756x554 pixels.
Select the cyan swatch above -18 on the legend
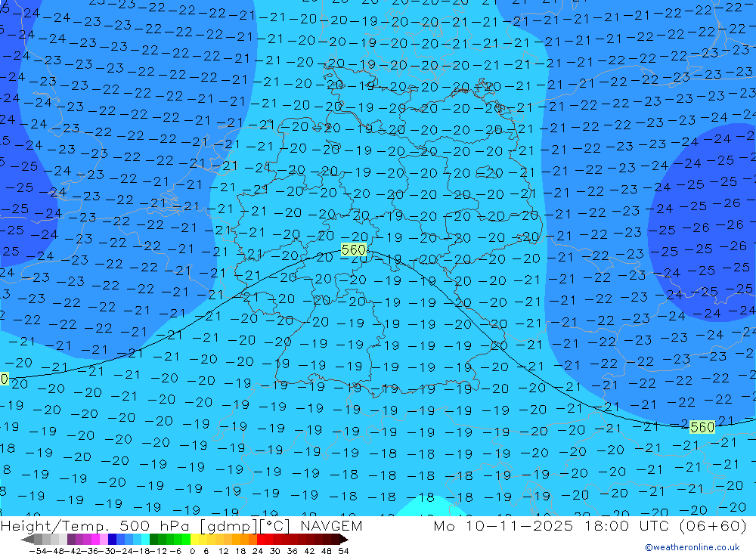point(145,540)
